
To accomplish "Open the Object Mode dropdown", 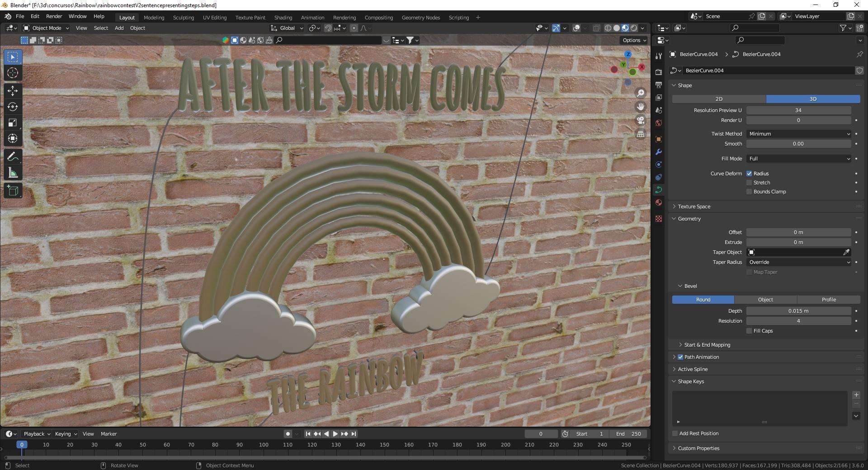I will tap(46, 28).
